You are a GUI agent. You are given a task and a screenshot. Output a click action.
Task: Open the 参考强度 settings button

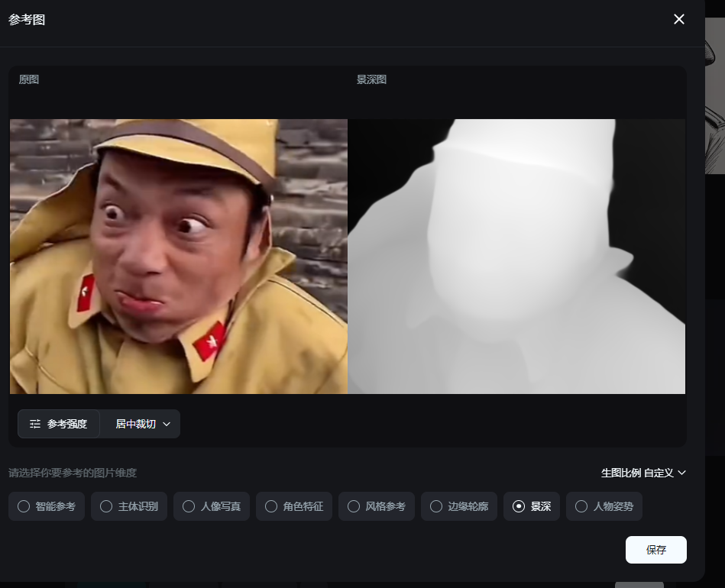pyautogui.click(x=59, y=424)
